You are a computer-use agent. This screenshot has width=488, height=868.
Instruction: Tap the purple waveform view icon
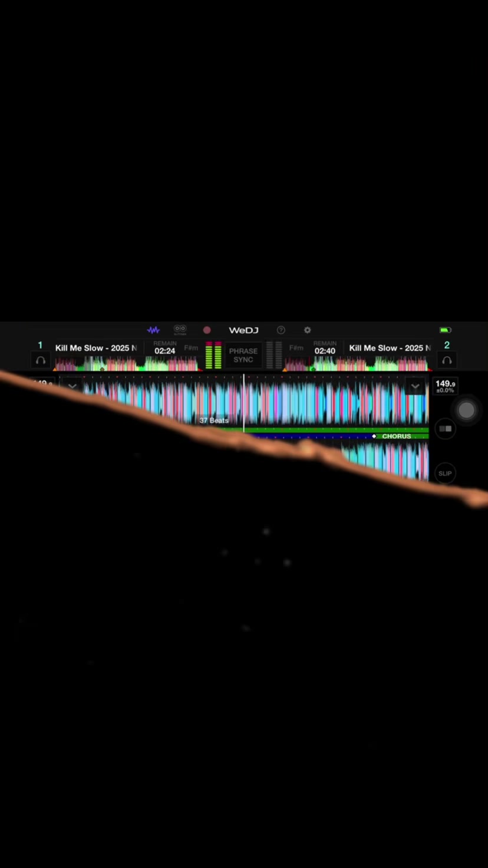tap(153, 330)
